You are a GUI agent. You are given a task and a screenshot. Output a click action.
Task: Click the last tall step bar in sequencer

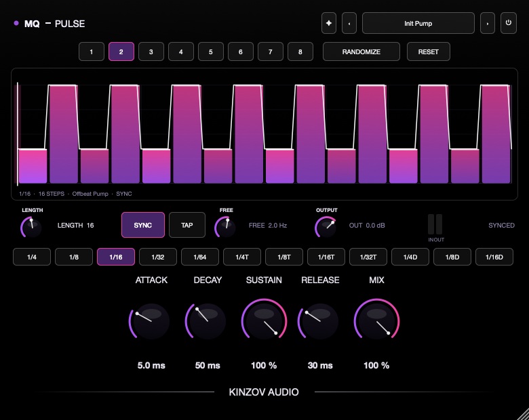tap(496, 134)
